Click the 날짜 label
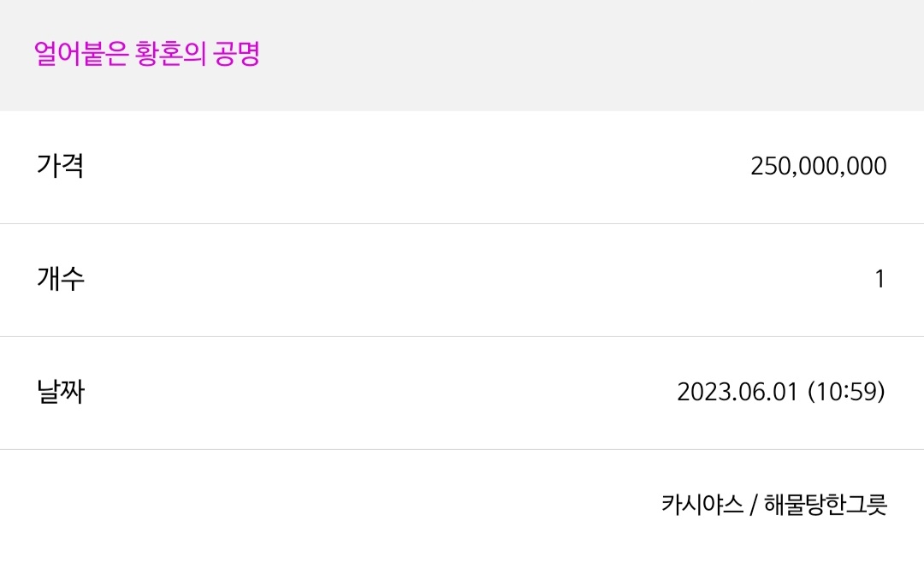 61,391
